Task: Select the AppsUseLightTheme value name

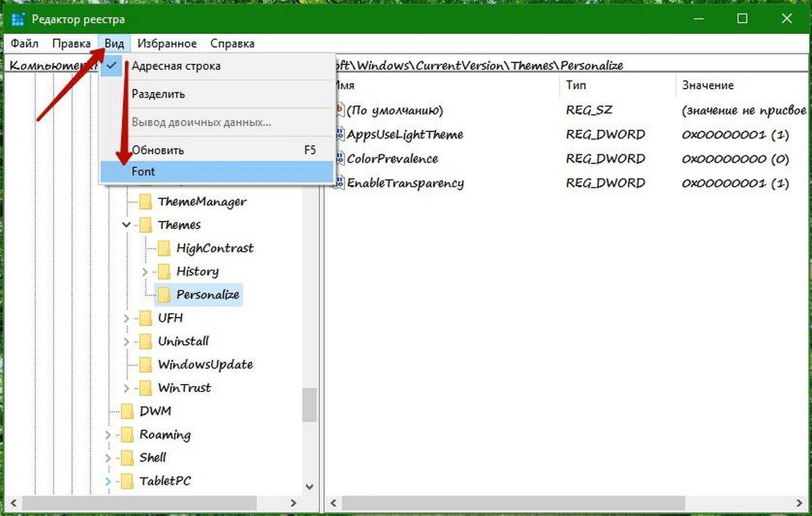Action: click(x=405, y=134)
